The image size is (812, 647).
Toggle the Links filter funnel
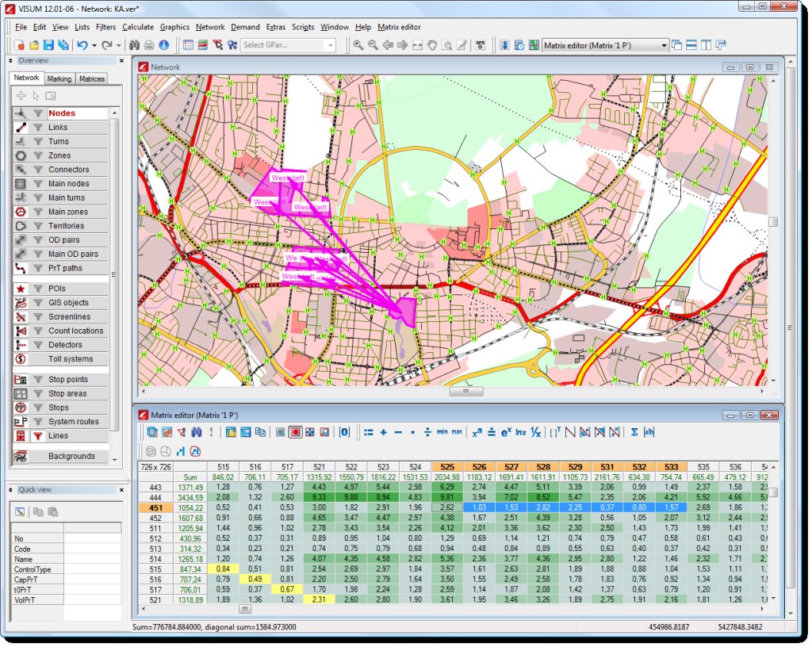tap(38, 128)
